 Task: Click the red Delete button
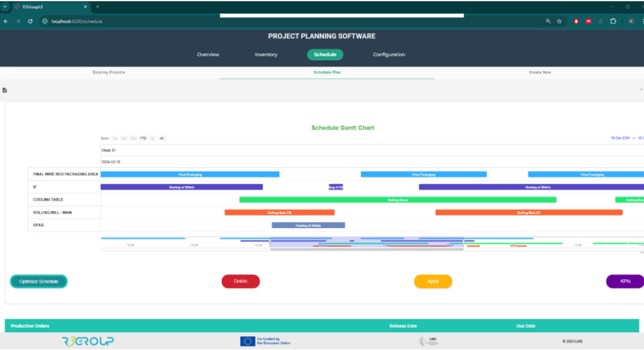pos(240,282)
